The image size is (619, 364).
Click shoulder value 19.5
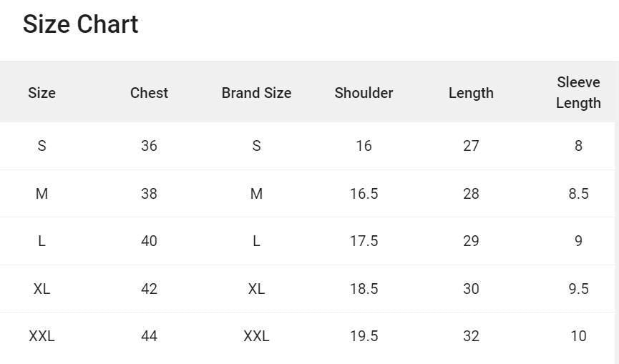pos(364,336)
